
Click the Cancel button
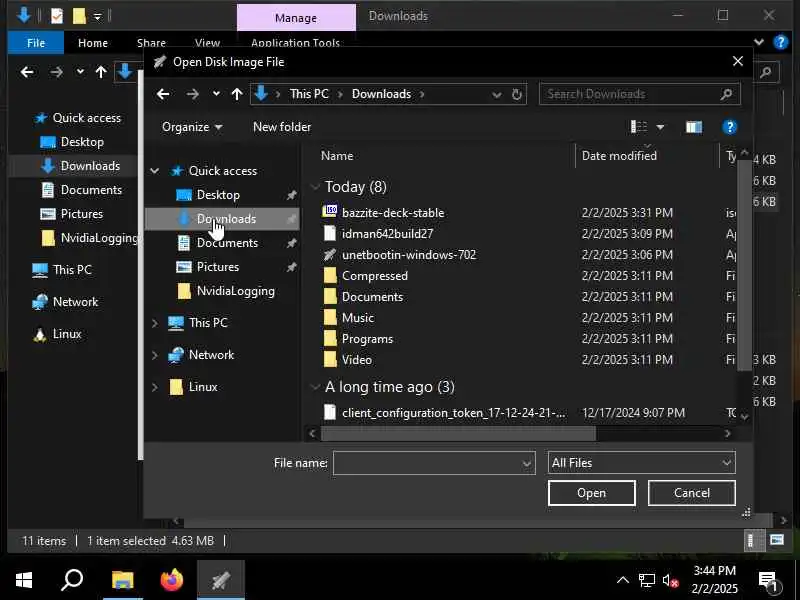[x=691, y=493]
